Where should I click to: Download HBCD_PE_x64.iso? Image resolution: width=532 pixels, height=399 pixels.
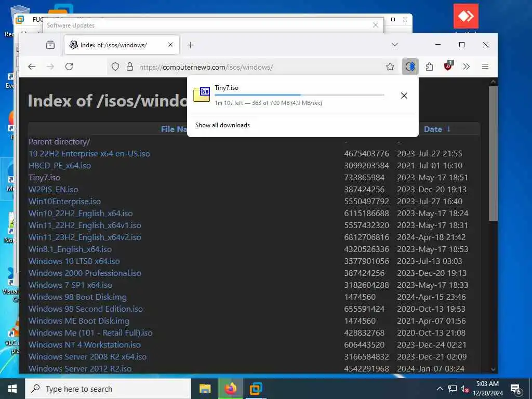60,166
